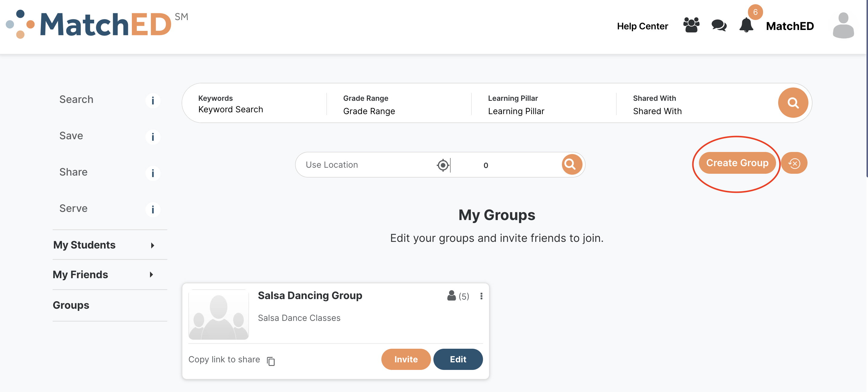
Task: Open the Grade Range dropdown
Action: pos(369,111)
